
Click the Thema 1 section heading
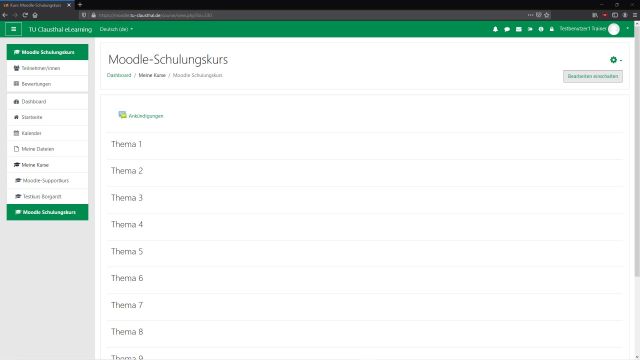pyautogui.click(x=127, y=144)
